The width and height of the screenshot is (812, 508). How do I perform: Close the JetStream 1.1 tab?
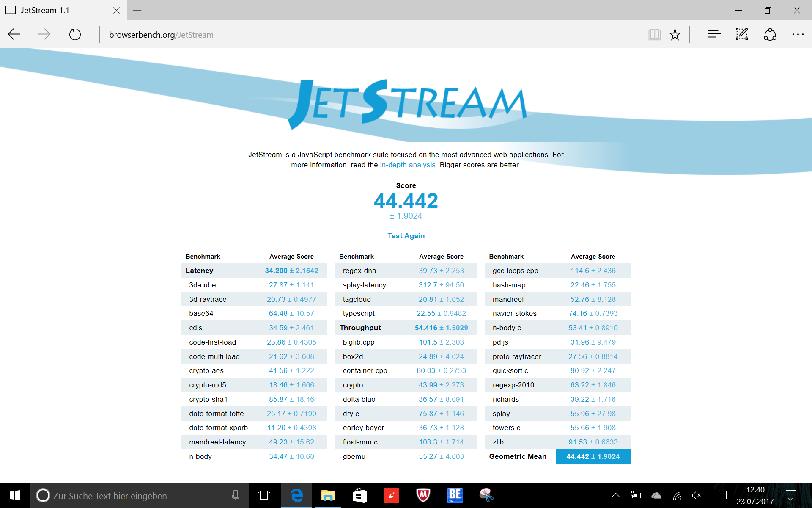[116, 10]
